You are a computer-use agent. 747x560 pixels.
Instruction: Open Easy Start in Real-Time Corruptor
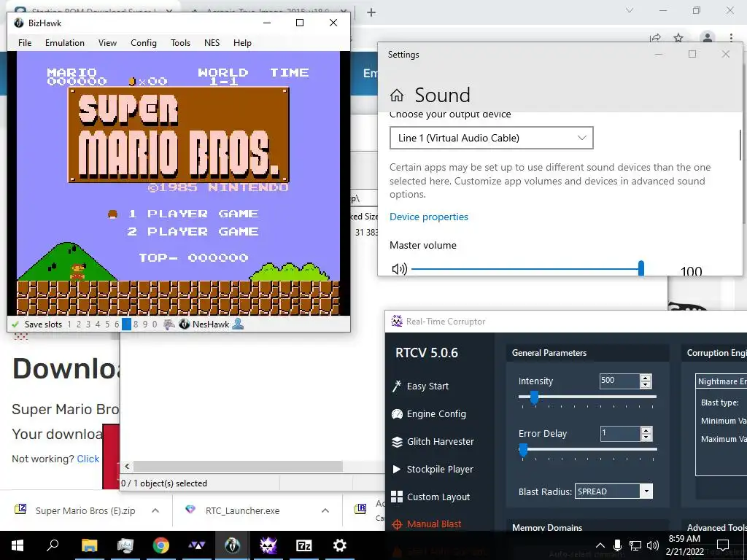(x=427, y=386)
